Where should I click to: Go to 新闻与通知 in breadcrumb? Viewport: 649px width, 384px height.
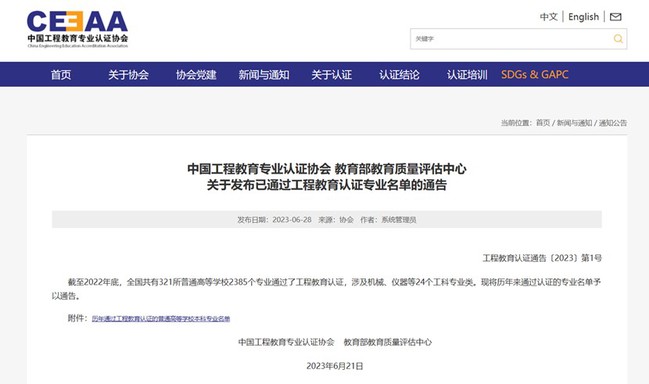click(x=574, y=123)
